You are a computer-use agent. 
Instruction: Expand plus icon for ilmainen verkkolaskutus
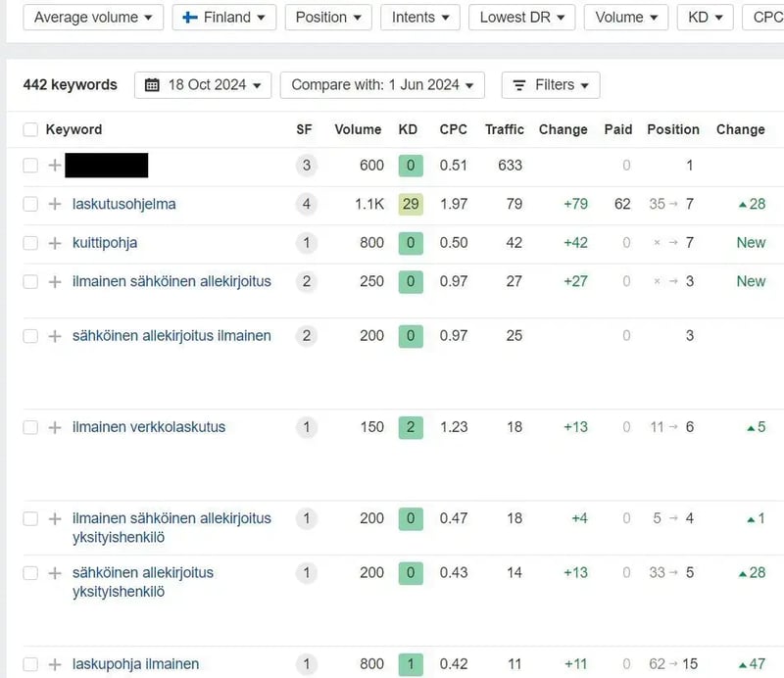point(55,427)
